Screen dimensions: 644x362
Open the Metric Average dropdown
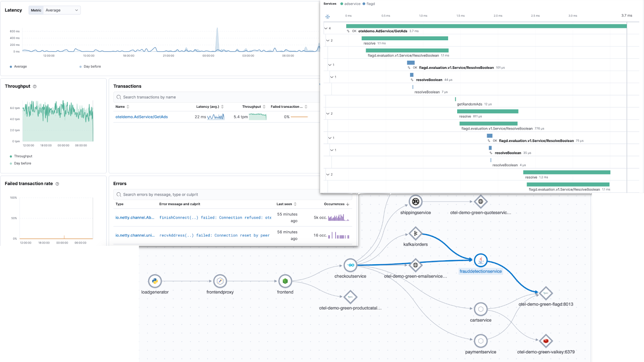click(55, 10)
